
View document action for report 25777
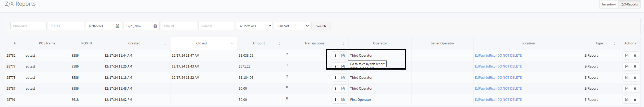pyautogui.click(x=627, y=66)
